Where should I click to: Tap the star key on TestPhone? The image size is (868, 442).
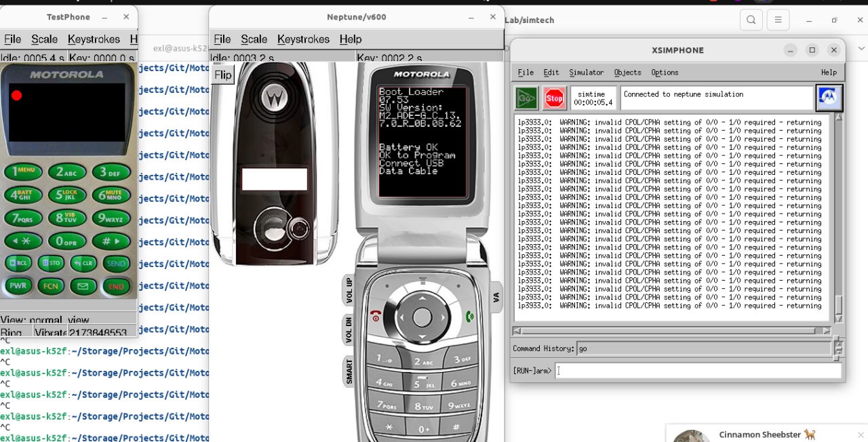coord(23,241)
